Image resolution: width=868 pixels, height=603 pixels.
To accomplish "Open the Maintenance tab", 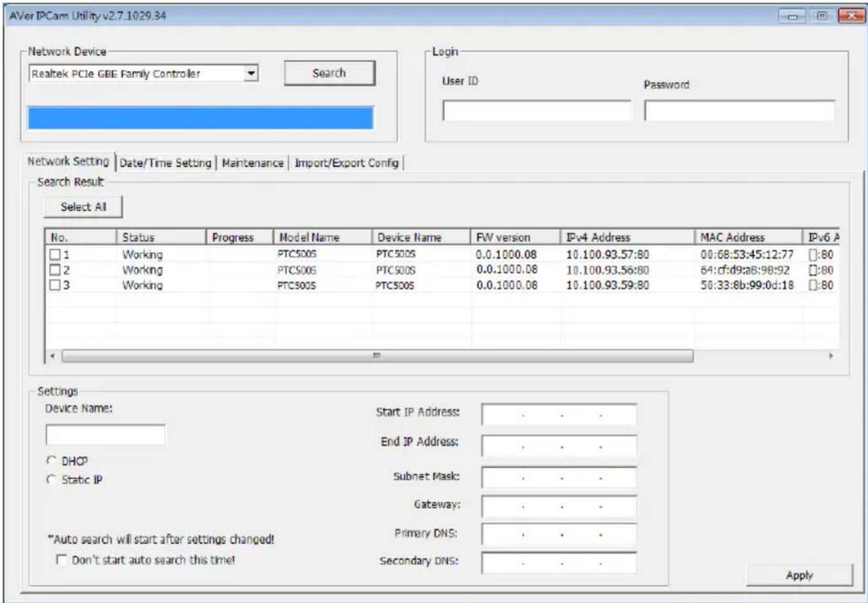I will pyautogui.click(x=253, y=163).
